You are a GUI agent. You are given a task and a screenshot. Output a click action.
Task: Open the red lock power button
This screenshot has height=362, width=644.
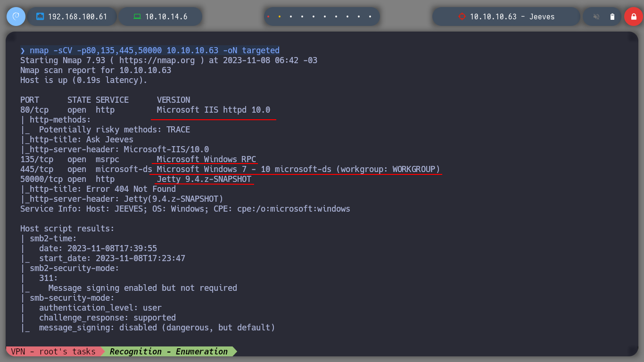pos(634,16)
